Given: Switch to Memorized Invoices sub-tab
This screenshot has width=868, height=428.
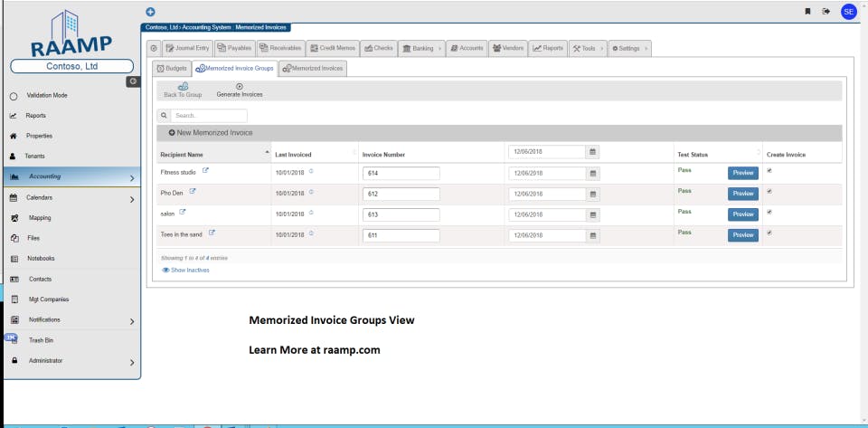Looking at the screenshot, I should click(x=313, y=69).
